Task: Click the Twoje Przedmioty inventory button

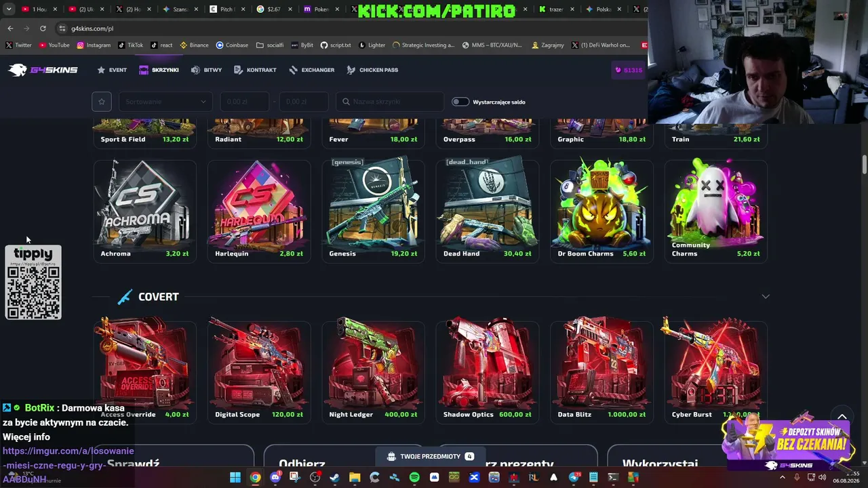Action: pyautogui.click(x=431, y=457)
